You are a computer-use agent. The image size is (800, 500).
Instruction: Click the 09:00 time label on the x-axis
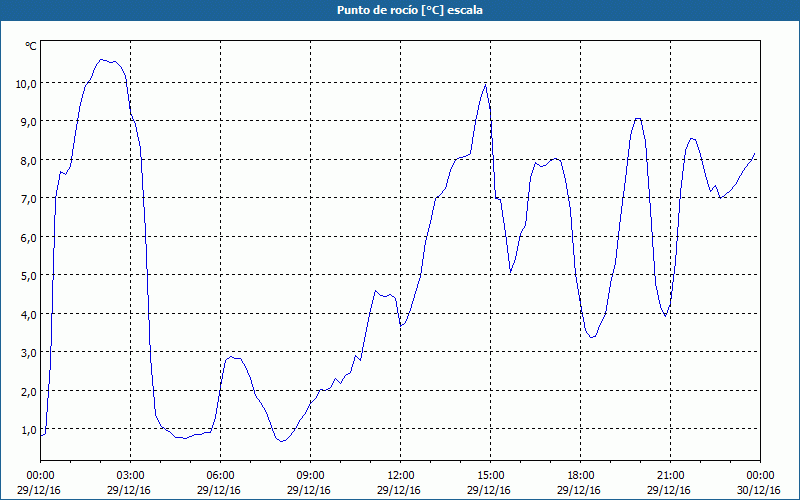point(310,476)
